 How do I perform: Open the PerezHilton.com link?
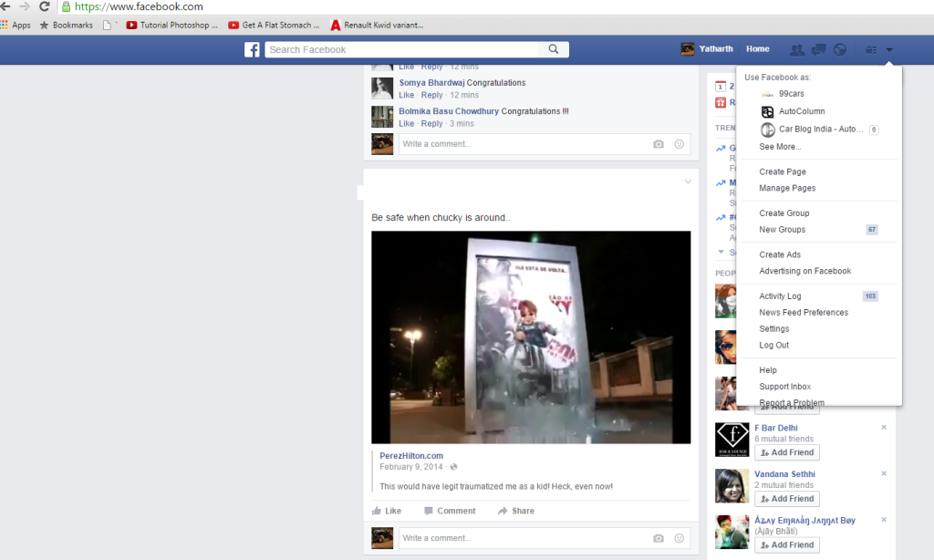pos(411,455)
